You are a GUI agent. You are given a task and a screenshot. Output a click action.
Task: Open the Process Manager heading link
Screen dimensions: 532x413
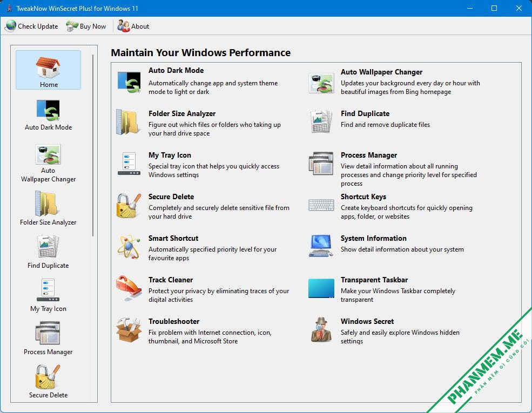point(369,155)
